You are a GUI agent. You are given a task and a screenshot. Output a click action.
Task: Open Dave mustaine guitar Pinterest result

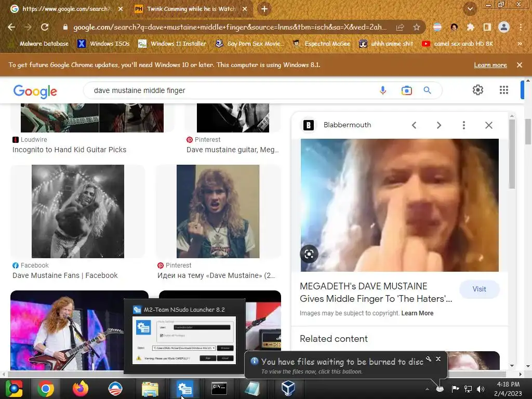[232, 150]
